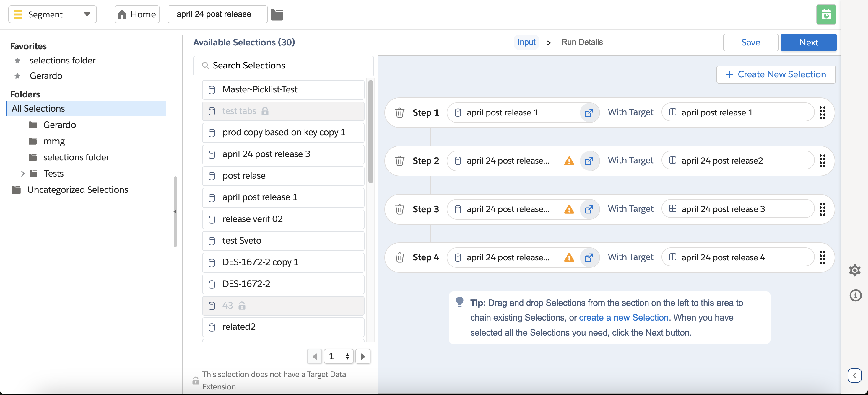
Task: Click the available selections list scrollbar
Action: pyautogui.click(x=370, y=131)
